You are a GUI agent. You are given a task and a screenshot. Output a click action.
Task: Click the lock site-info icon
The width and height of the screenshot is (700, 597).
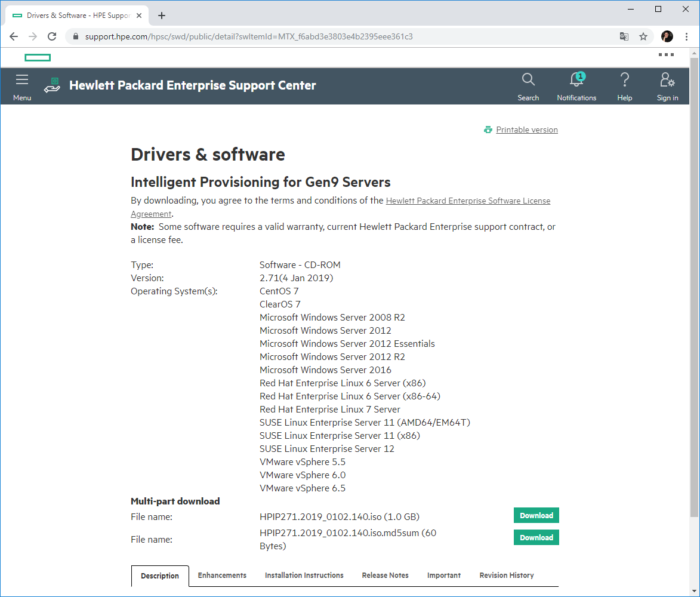[x=76, y=36]
